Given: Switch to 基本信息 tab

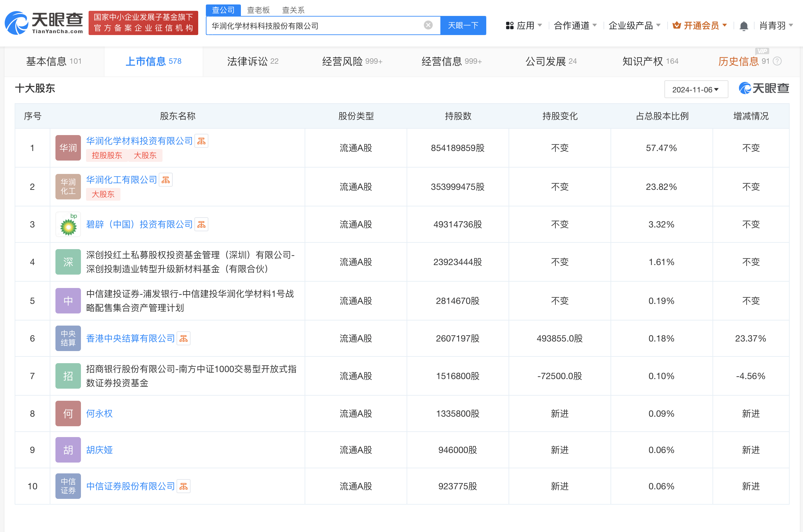Looking at the screenshot, I should [x=54, y=61].
